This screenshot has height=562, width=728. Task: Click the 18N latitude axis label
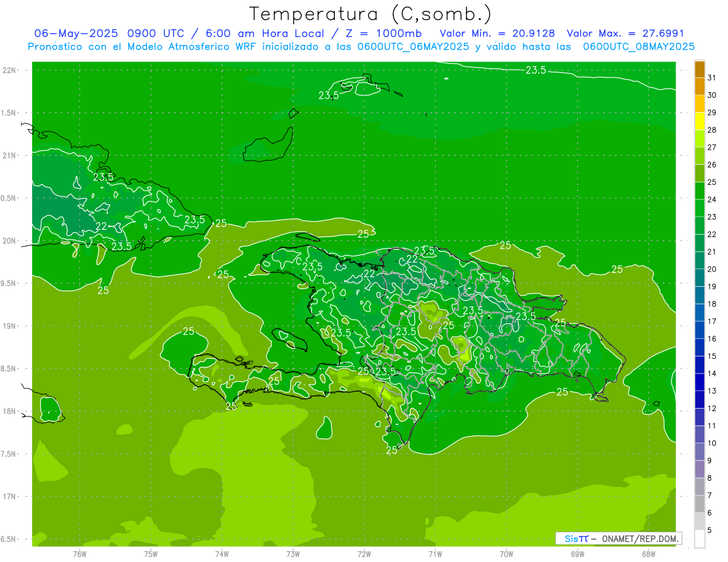click(10, 411)
